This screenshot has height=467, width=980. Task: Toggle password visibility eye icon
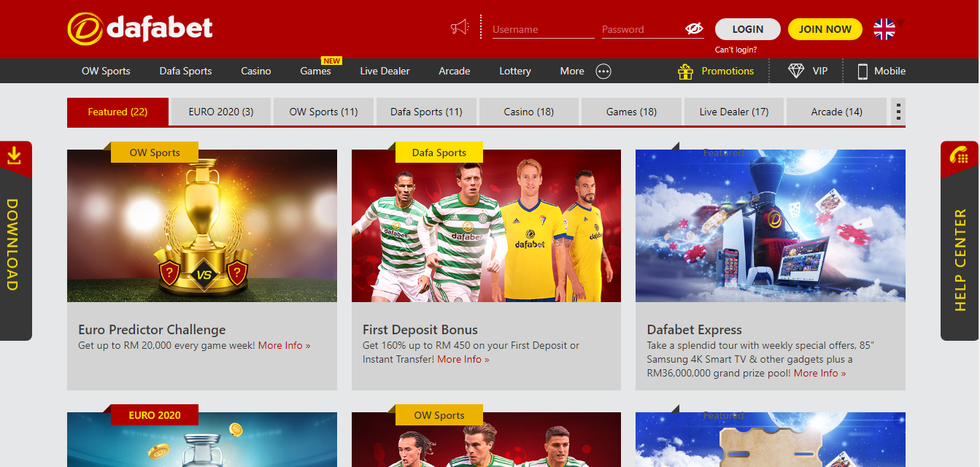[x=693, y=28]
